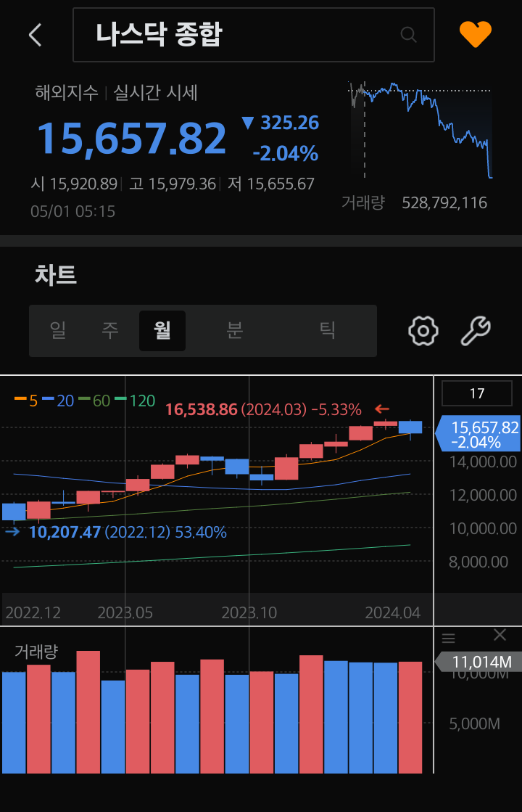The width and height of the screenshot is (522, 812).
Task: Click the latest blue candle for 2024.04
Action: [410, 427]
